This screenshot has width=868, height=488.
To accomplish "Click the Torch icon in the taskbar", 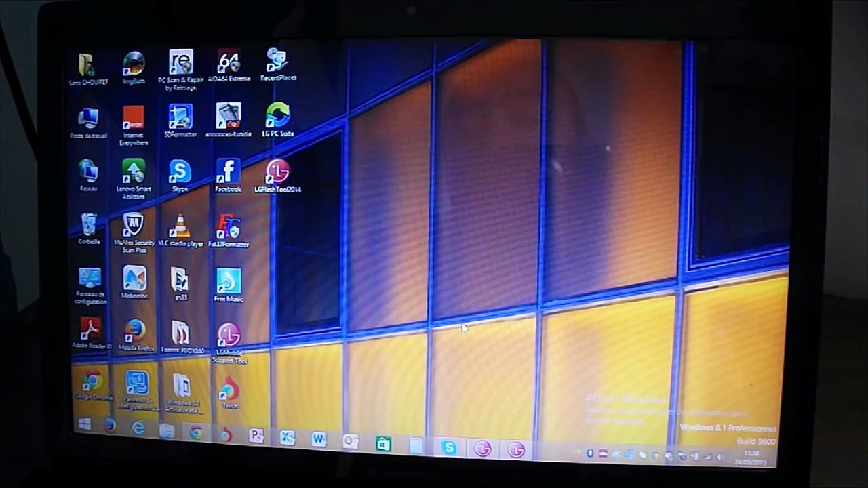I will pos(226,434).
